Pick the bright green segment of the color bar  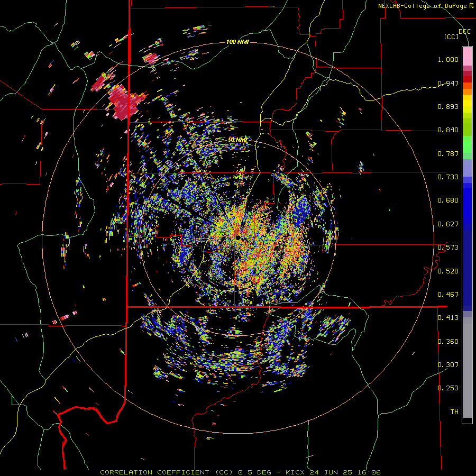tap(467, 146)
